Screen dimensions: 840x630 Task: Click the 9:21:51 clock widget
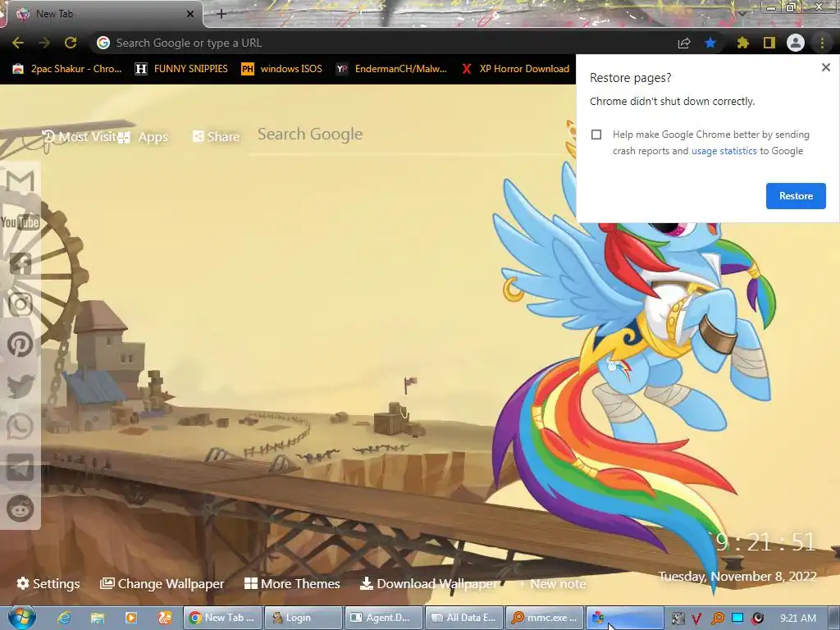[x=766, y=543]
